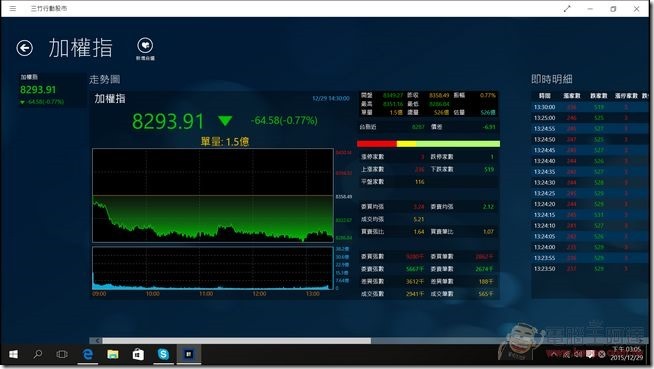Click the 時間 column header
654x369 pixels.
click(544, 96)
